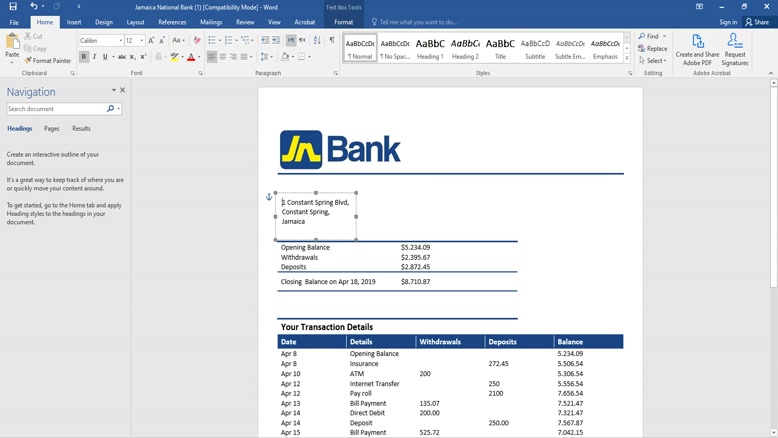The image size is (778, 438).
Task: Show the Pages view in Navigation pane
Action: [x=52, y=128]
